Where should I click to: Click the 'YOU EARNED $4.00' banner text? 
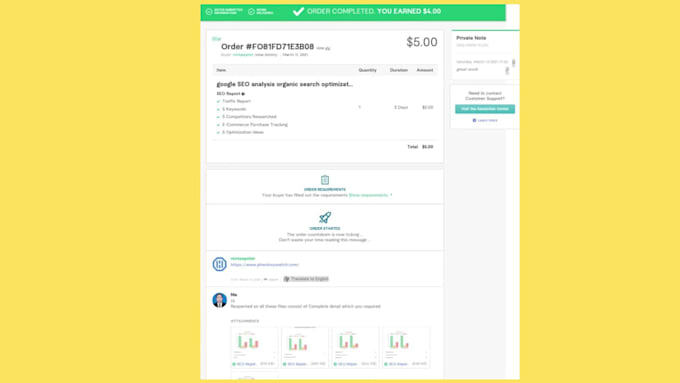click(409, 12)
